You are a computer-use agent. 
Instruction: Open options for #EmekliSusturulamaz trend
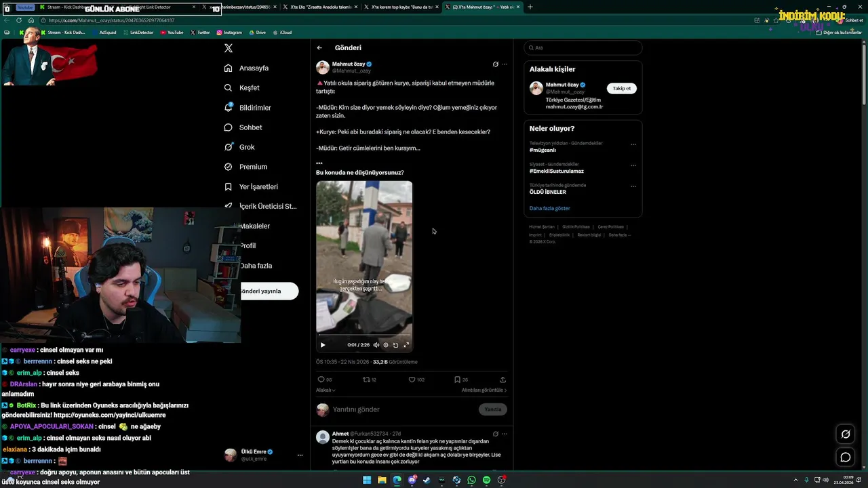click(x=633, y=165)
